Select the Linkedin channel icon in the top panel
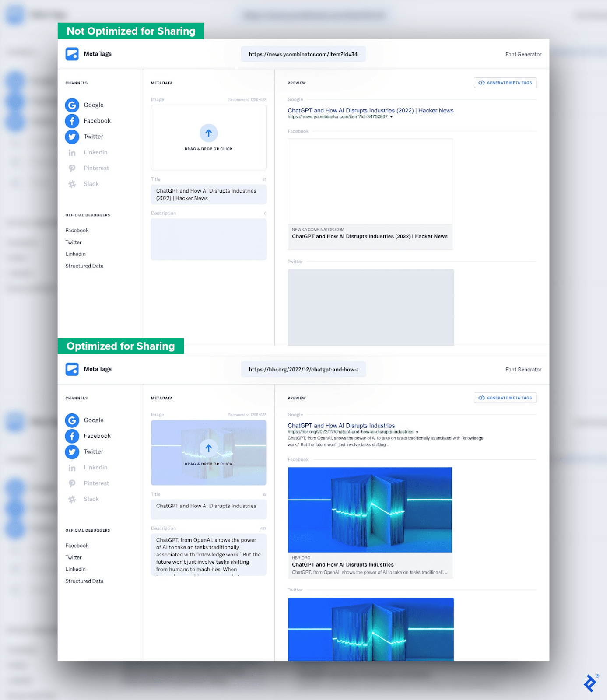This screenshot has height=700, width=607. click(x=72, y=153)
